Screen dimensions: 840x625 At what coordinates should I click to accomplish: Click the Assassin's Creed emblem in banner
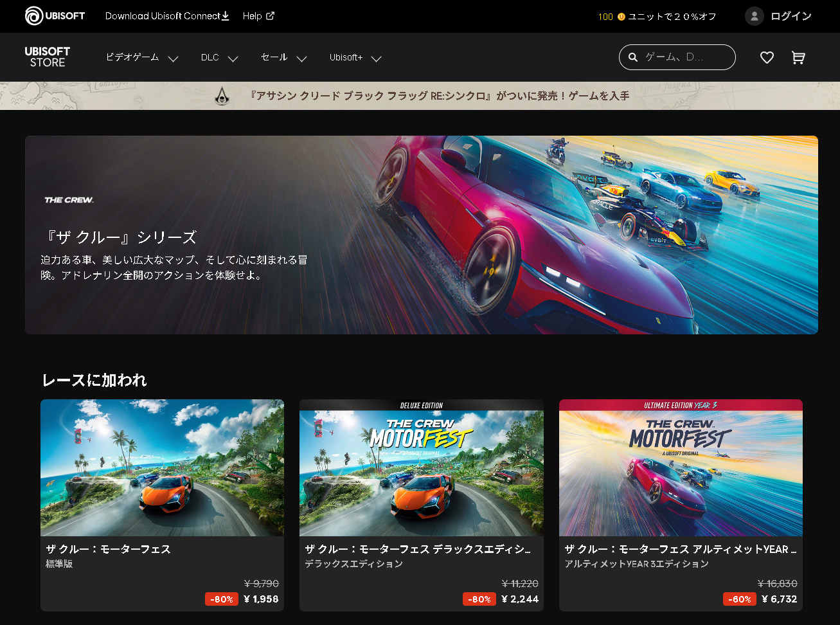point(222,96)
